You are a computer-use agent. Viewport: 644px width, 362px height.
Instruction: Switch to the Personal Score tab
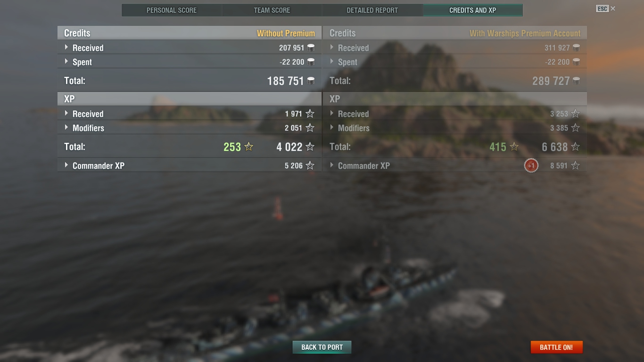point(172,10)
